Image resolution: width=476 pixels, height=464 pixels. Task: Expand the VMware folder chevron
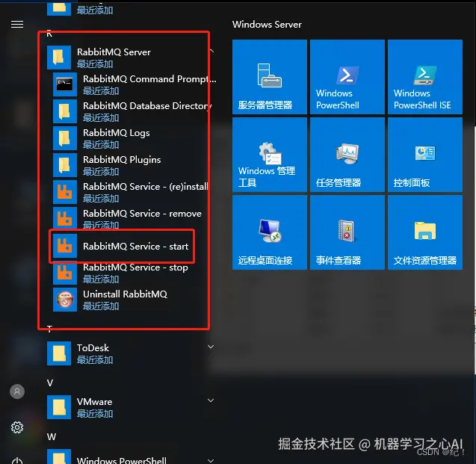(x=211, y=400)
